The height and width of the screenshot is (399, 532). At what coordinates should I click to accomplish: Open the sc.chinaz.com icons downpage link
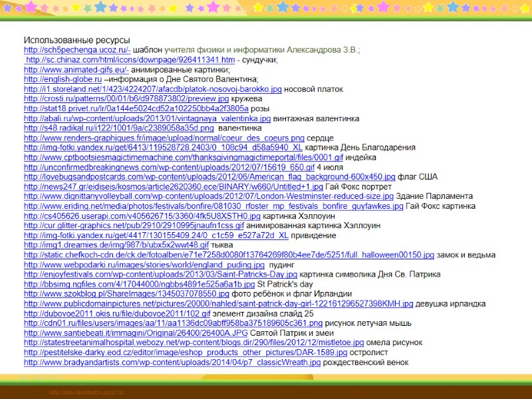coord(130,60)
